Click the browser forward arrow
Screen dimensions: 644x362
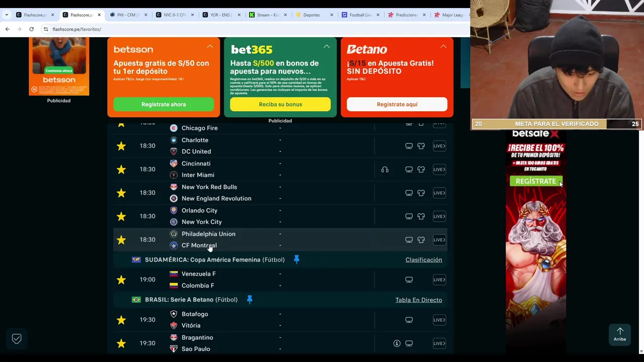click(19, 29)
